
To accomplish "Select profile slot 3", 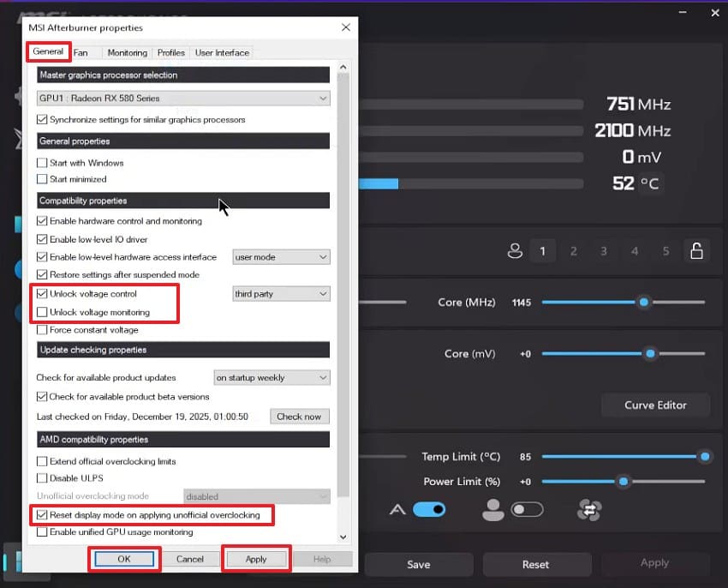I will click(x=604, y=251).
